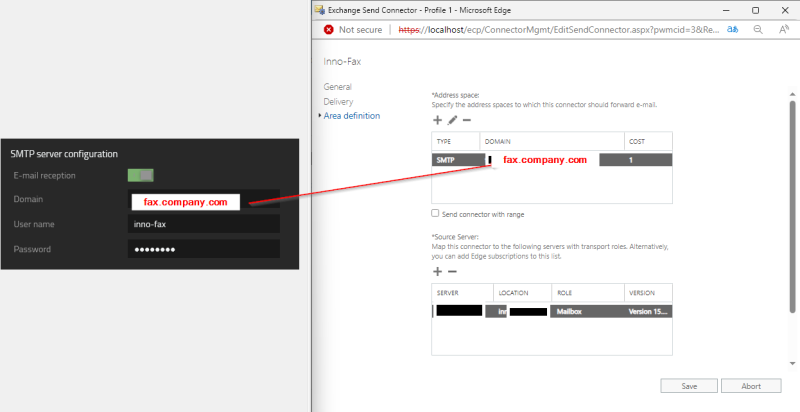Add a source server with plus icon
This screenshot has height=412, width=800.
[437, 271]
